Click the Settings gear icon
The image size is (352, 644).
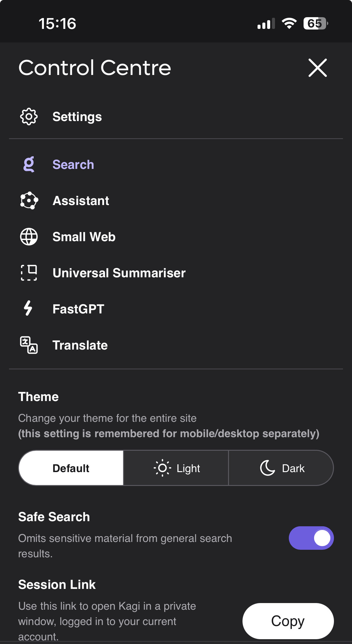pyautogui.click(x=29, y=117)
